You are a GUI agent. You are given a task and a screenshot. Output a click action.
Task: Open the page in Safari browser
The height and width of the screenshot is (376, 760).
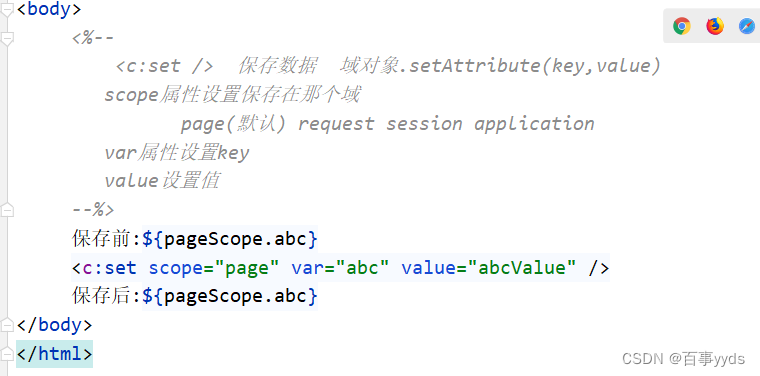click(747, 26)
